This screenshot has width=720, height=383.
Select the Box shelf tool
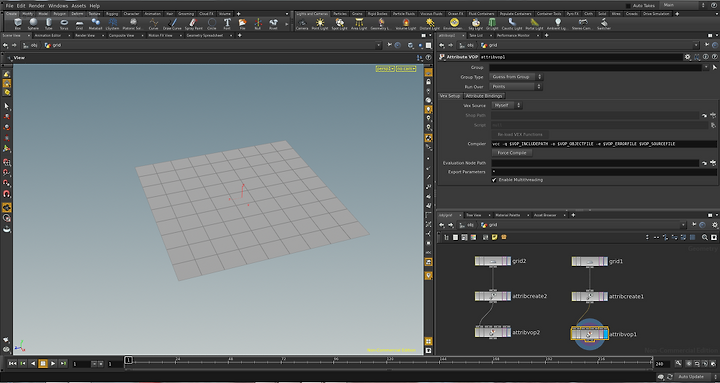[17, 23]
